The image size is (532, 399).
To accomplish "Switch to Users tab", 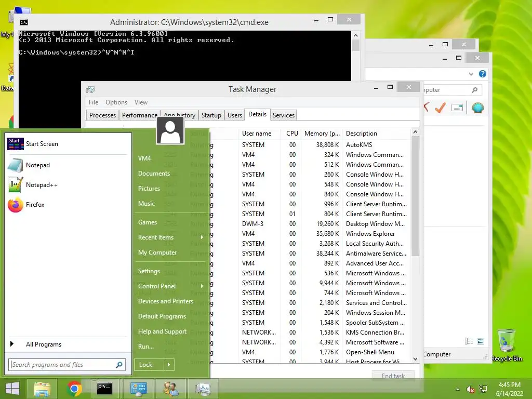I will click(x=235, y=115).
